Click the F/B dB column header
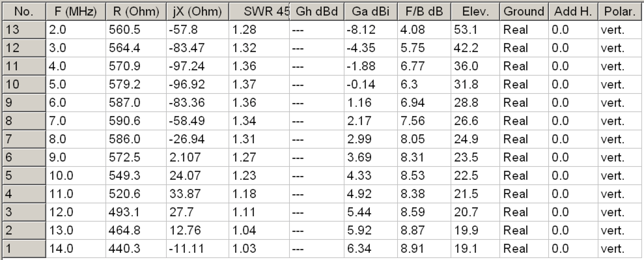644x260 pixels. click(x=425, y=12)
